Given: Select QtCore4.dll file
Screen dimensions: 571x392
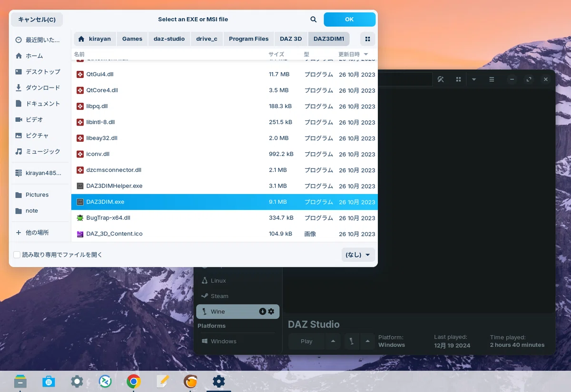Looking at the screenshot, I should (225, 90).
